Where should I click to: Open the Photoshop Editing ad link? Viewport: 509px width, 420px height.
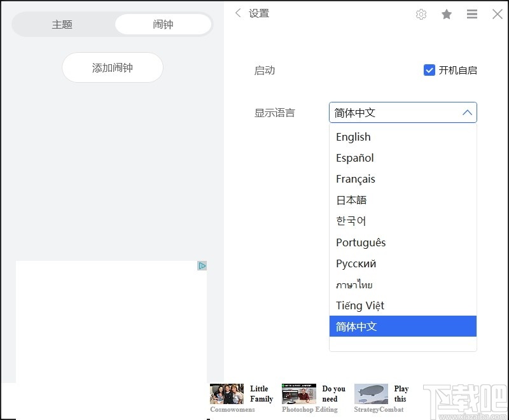(x=310, y=410)
